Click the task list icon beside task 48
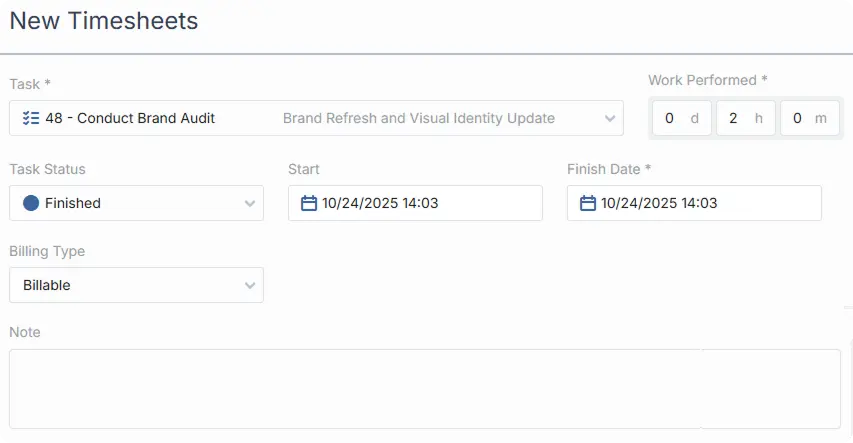Screen dimensions: 853x443 31,118
